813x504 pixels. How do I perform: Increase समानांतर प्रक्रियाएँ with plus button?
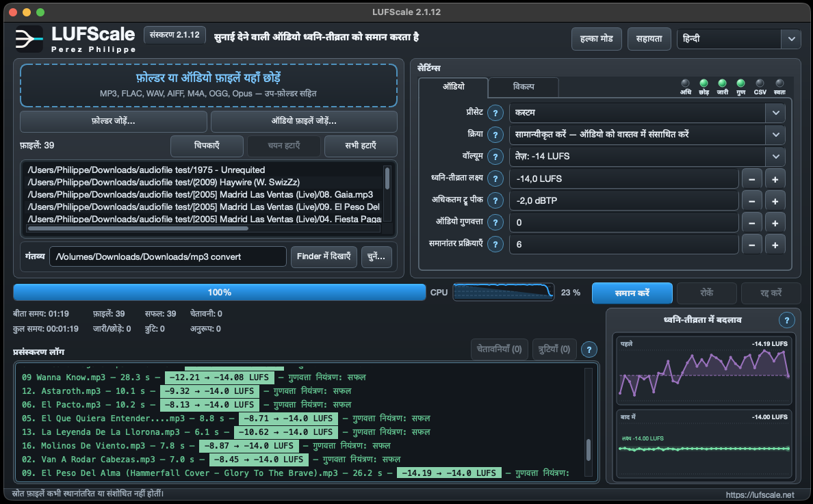coord(775,245)
